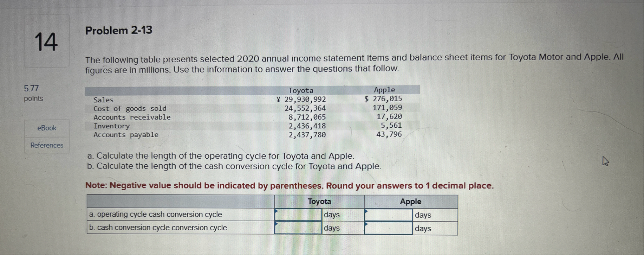Select the Problem 2-13 heading
The image size is (644, 255).
tap(119, 31)
